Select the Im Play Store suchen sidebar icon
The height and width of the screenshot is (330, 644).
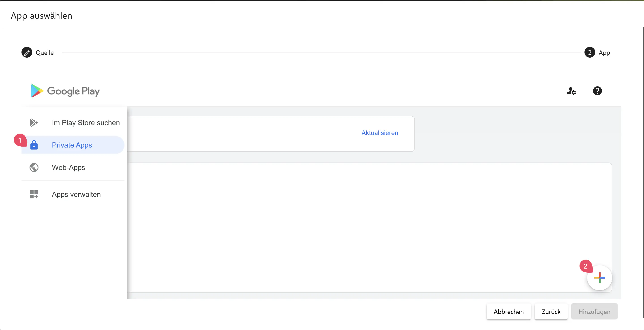(34, 122)
